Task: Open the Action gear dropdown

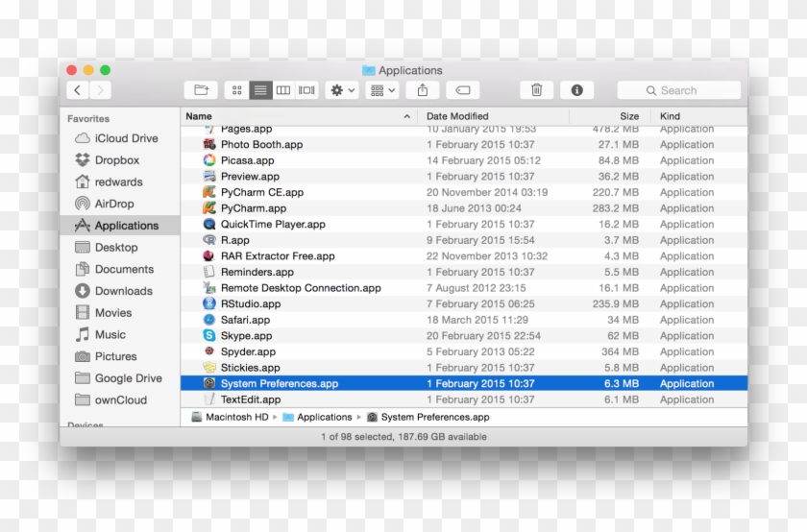Action: pos(342,90)
